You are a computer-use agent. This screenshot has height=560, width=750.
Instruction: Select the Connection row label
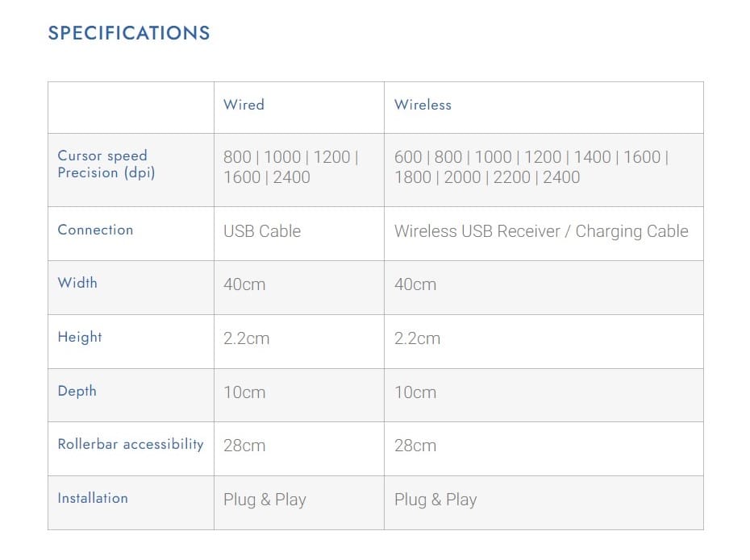coord(95,230)
